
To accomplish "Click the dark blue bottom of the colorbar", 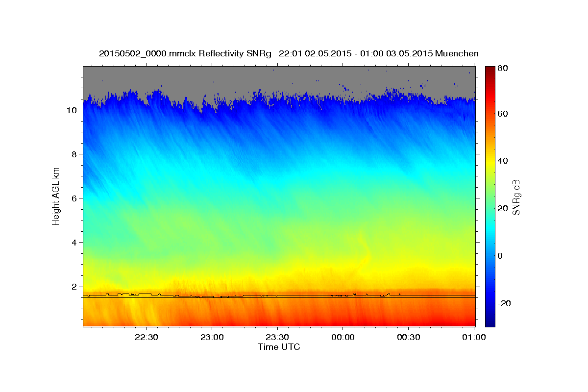I will [x=490, y=322].
